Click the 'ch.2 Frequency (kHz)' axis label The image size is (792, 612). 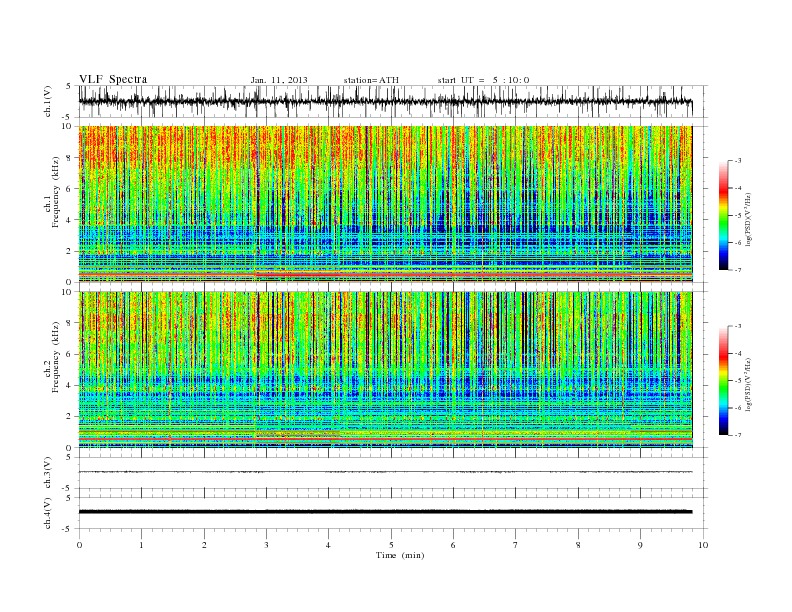[x=52, y=357]
